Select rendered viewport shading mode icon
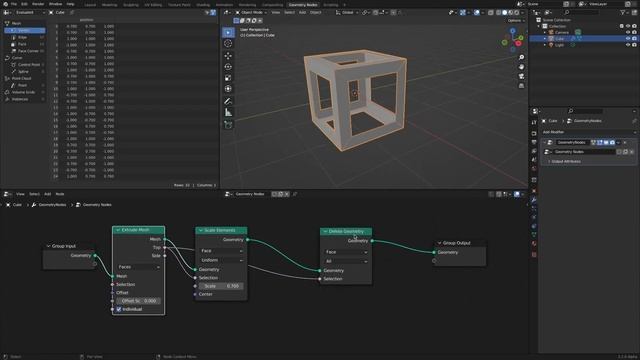Screen dimensions: 640x360 point(517,13)
